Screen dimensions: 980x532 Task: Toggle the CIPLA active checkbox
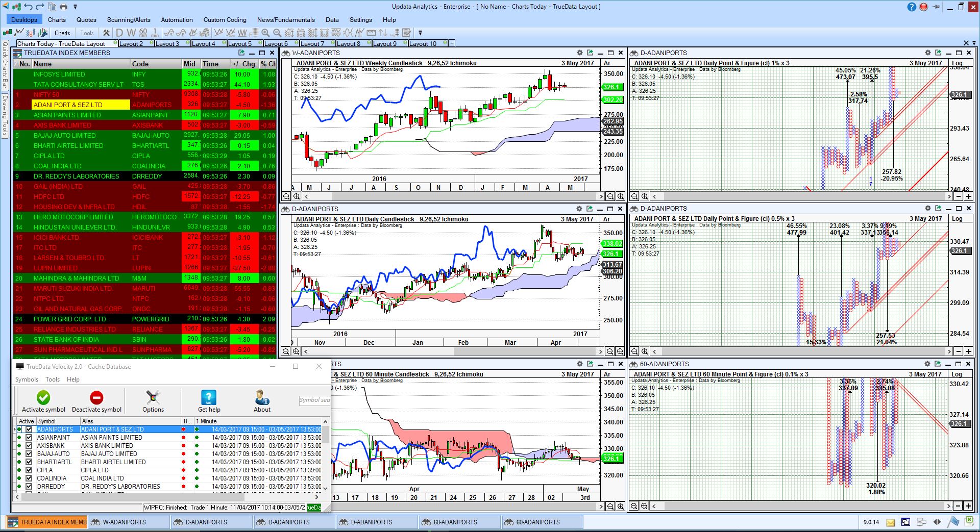(x=29, y=470)
